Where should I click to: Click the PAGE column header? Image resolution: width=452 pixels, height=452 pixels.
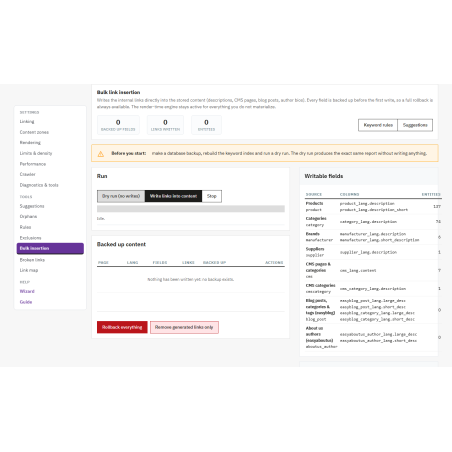[x=103, y=263]
